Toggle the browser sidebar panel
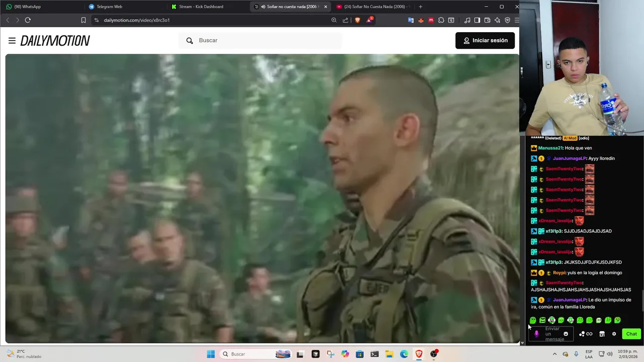Screen dimensions: 644x362 click(x=477, y=20)
